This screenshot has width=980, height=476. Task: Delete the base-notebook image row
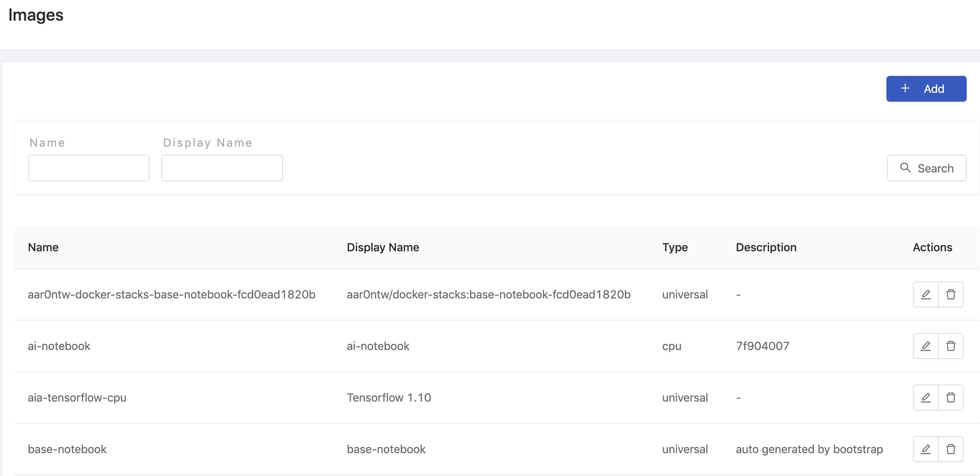(951, 449)
